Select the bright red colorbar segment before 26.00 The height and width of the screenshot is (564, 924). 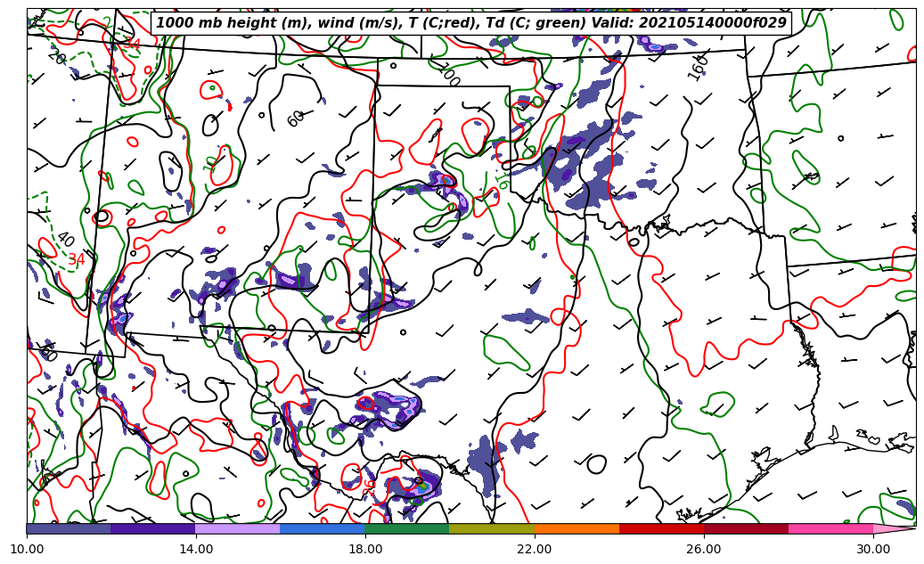660,528
